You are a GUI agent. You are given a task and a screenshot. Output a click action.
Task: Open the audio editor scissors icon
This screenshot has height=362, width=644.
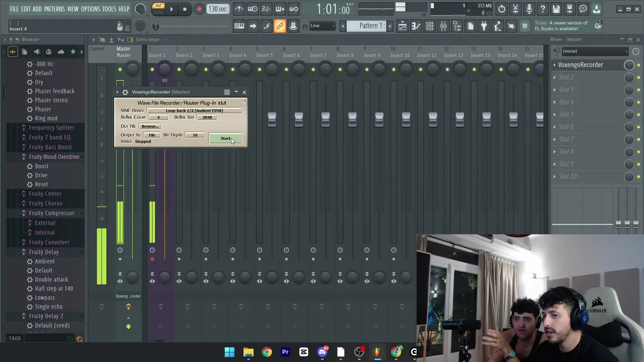coord(515,9)
